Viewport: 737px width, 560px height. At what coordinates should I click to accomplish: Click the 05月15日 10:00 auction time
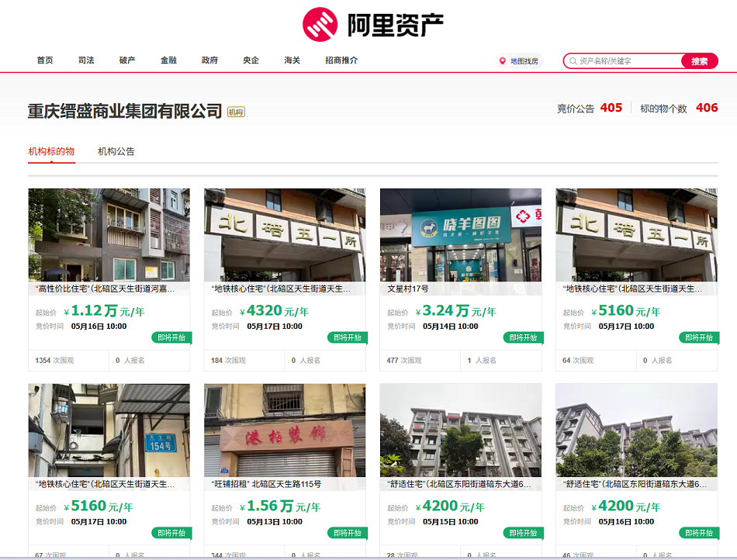tap(450, 521)
